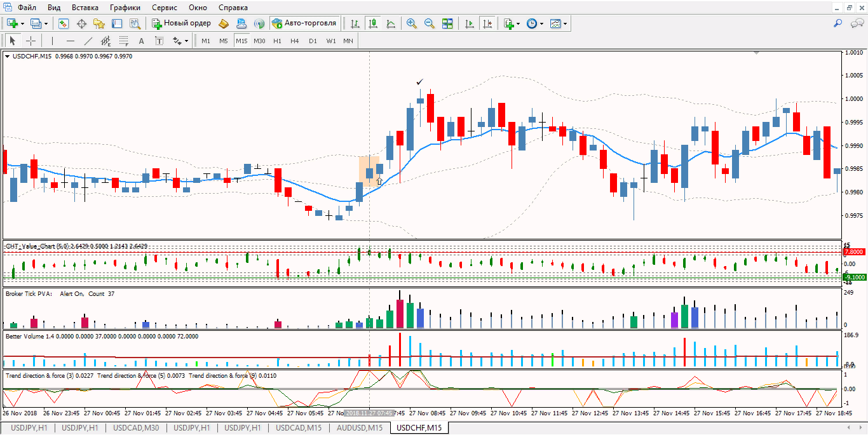Toggle chart auto-scroll
Screen dimensions: 868x435
point(470,23)
